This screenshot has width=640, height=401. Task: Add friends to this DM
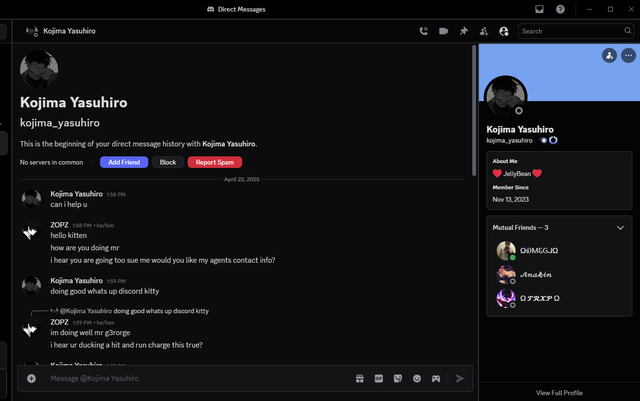point(484,31)
